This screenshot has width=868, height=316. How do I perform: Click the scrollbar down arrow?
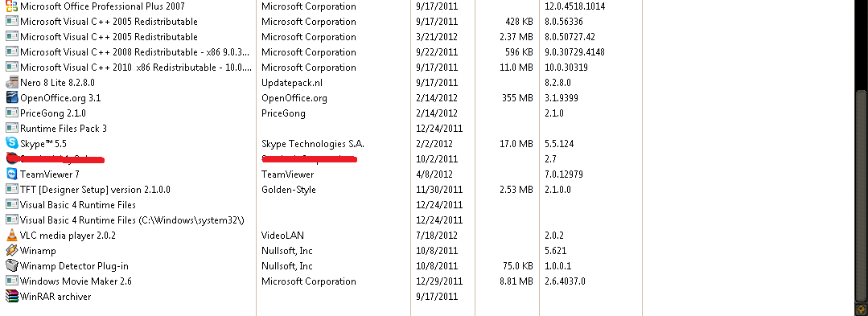[861, 308]
